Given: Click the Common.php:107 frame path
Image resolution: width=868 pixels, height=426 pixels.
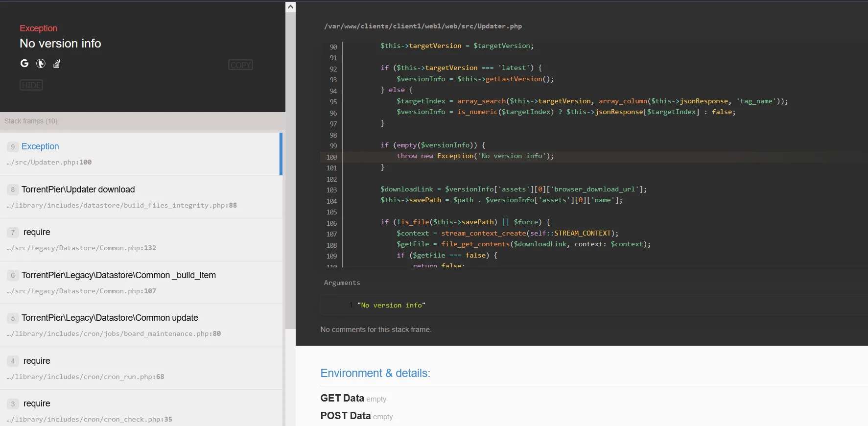Looking at the screenshot, I should pos(81,291).
